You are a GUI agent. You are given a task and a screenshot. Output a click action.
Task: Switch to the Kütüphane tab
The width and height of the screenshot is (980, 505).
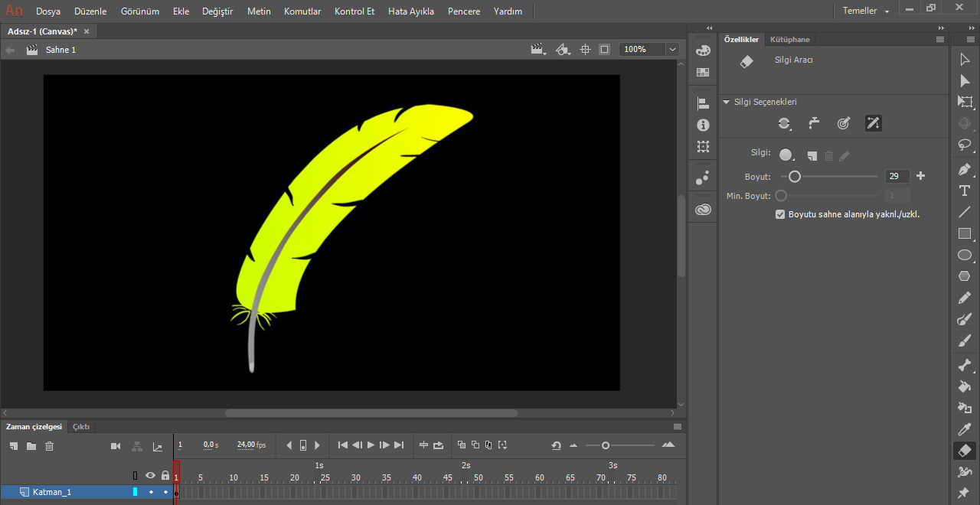pyautogui.click(x=789, y=39)
